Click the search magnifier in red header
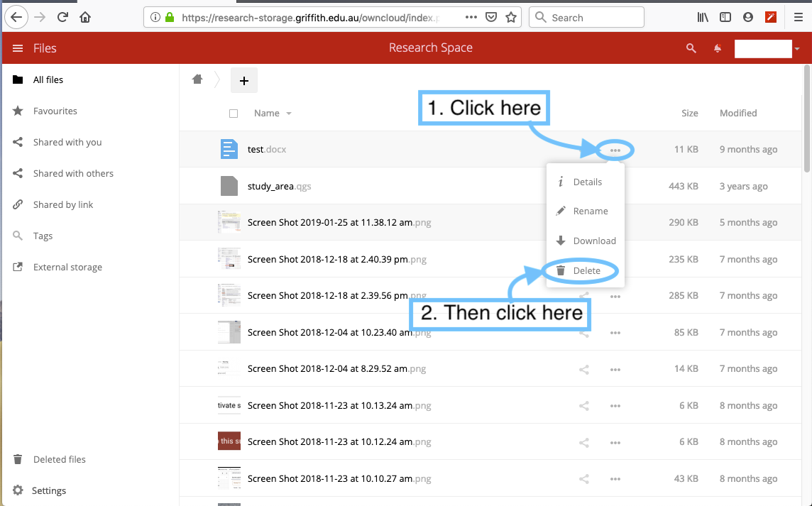 (x=691, y=48)
